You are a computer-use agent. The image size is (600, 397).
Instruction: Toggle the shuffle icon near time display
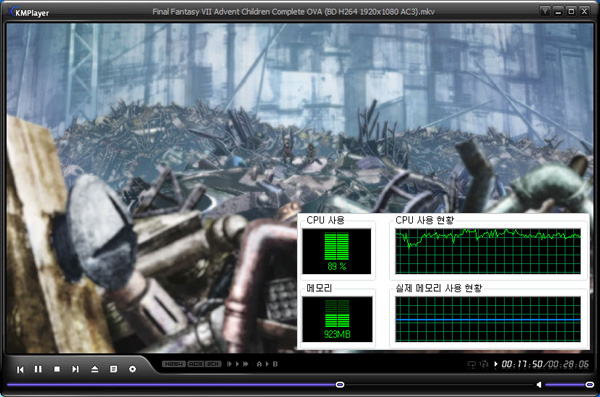coord(484,364)
